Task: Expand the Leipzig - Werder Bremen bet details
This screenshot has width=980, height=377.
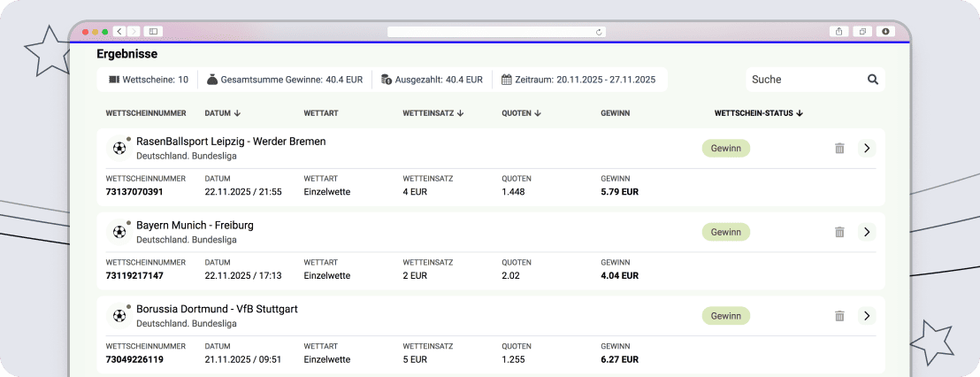Action: pyautogui.click(x=867, y=148)
